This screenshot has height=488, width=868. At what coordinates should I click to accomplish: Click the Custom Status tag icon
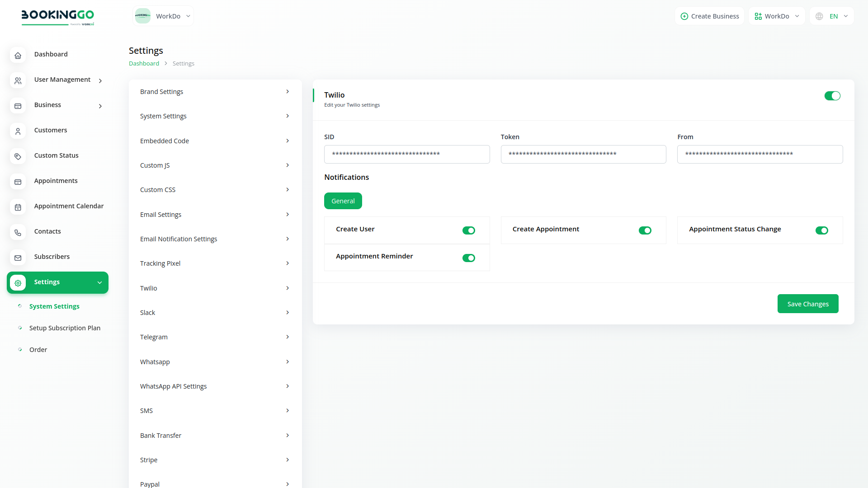click(x=18, y=156)
